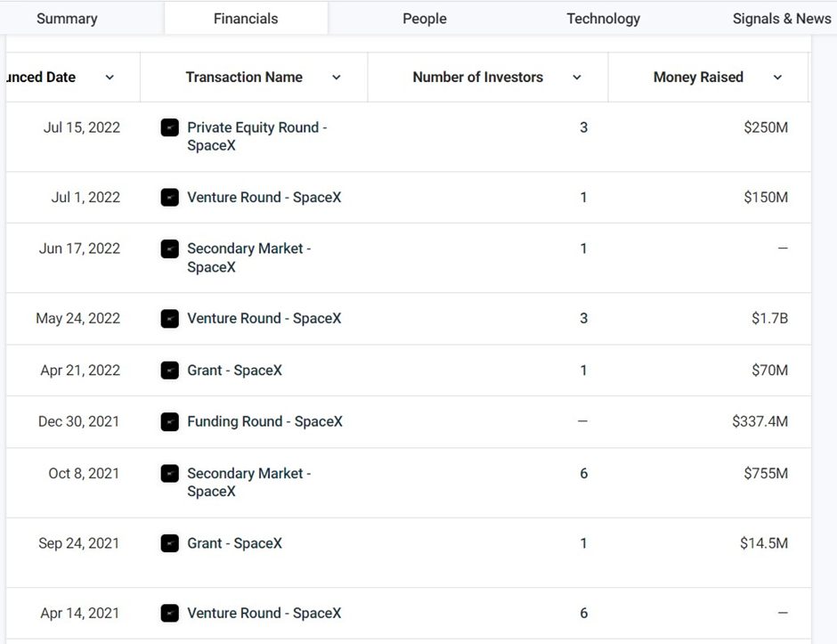Expand the Announced Date column sort chevron
837x644 pixels.
(x=110, y=77)
